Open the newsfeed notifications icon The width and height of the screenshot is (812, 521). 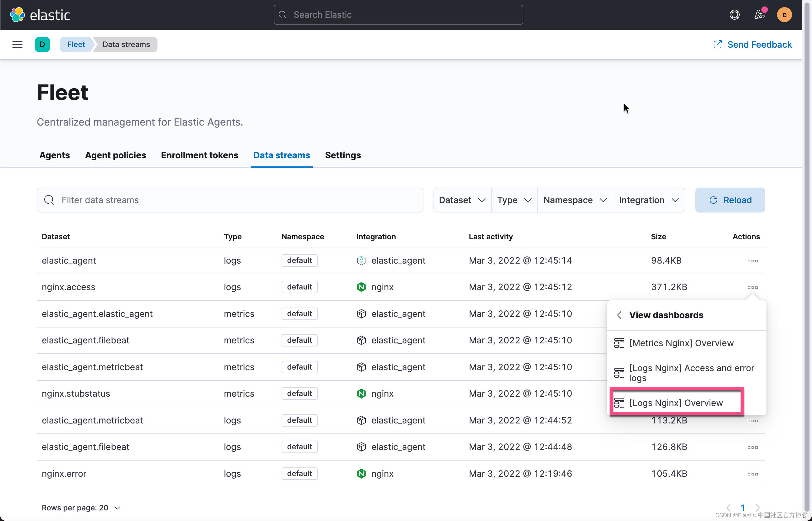(759, 15)
